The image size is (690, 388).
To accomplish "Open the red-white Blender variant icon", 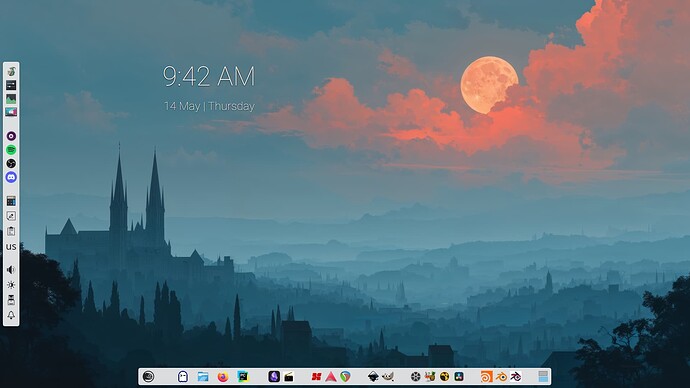I will click(x=516, y=377).
